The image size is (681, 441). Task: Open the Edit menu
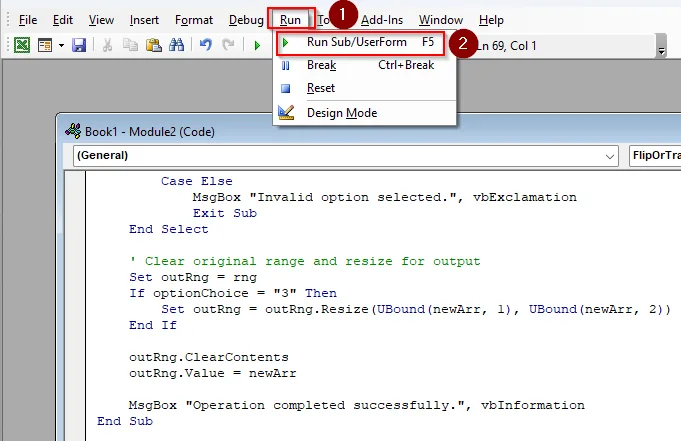point(63,20)
